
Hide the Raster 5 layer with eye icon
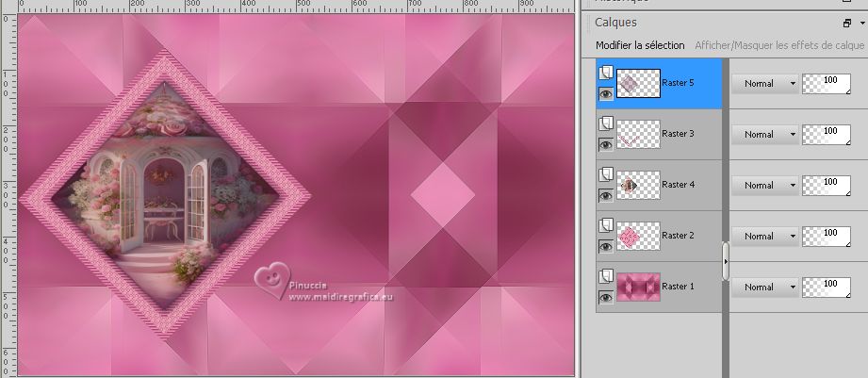606,93
